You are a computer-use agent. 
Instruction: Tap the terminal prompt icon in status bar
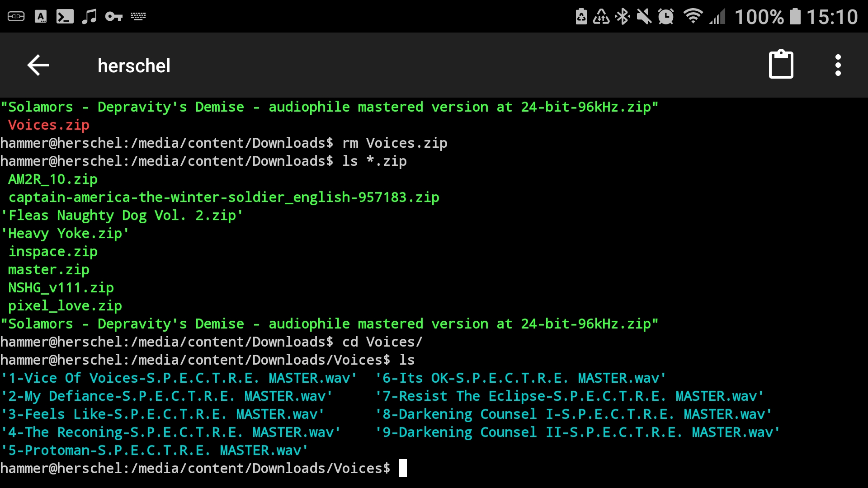tap(65, 17)
